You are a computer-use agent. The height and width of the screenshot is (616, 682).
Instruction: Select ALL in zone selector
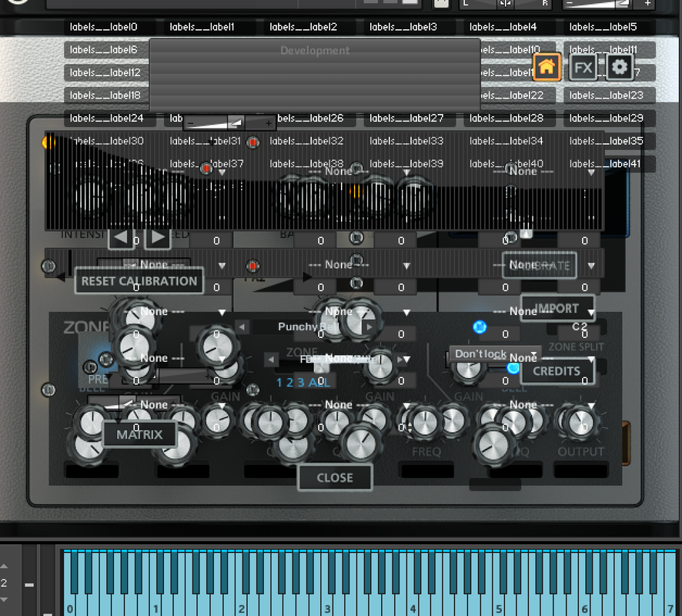319,383
